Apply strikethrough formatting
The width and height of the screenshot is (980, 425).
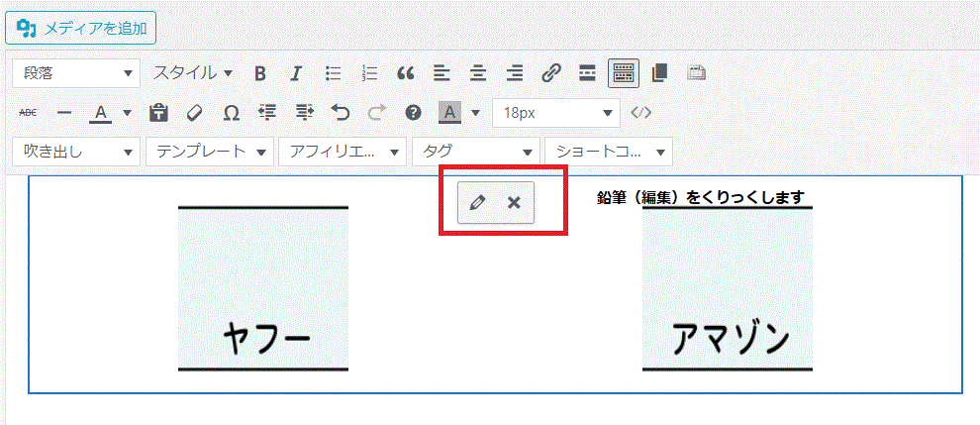tap(28, 113)
